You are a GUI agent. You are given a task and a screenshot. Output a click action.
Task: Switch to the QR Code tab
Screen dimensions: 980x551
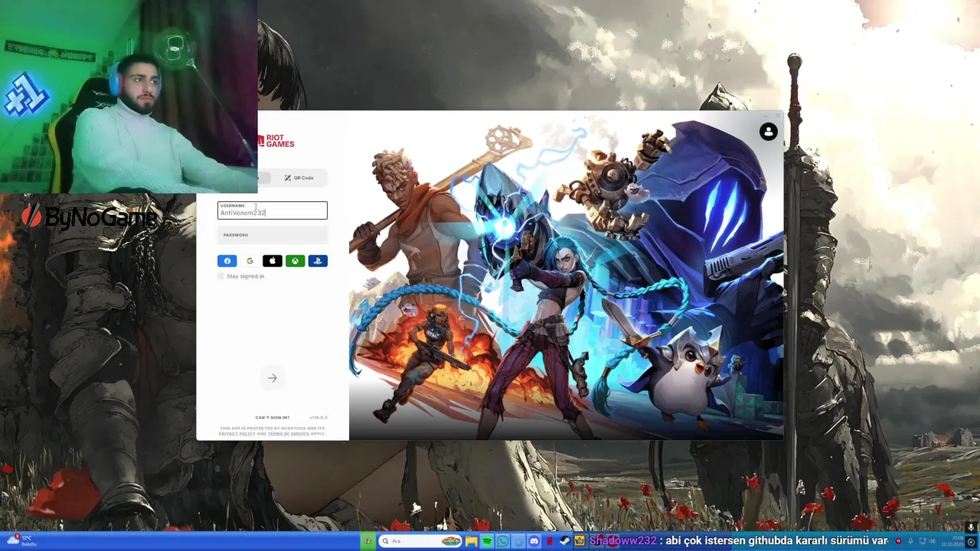(x=299, y=178)
